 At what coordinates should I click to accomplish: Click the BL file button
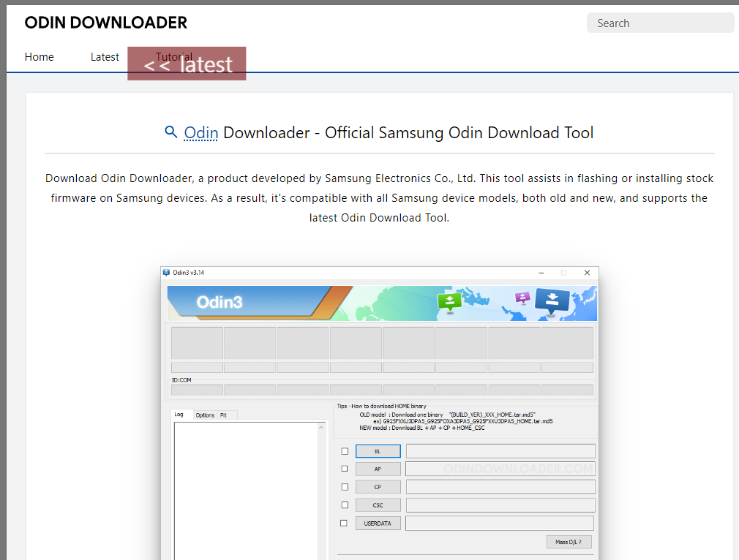click(378, 451)
